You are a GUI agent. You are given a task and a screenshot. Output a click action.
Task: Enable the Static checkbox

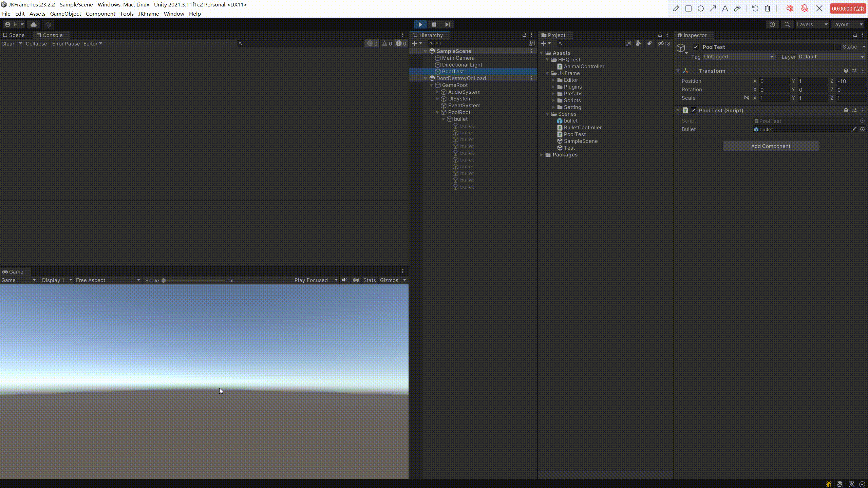(838, 47)
